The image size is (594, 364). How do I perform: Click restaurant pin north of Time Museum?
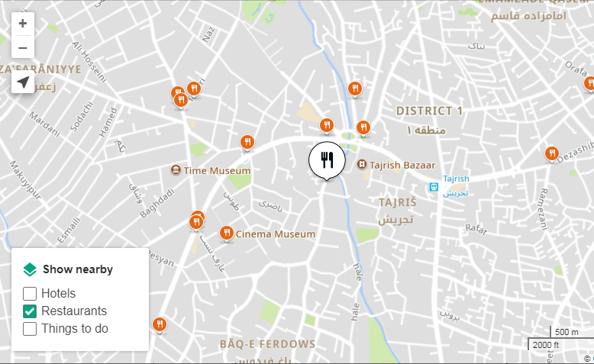(x=247, y=143)
